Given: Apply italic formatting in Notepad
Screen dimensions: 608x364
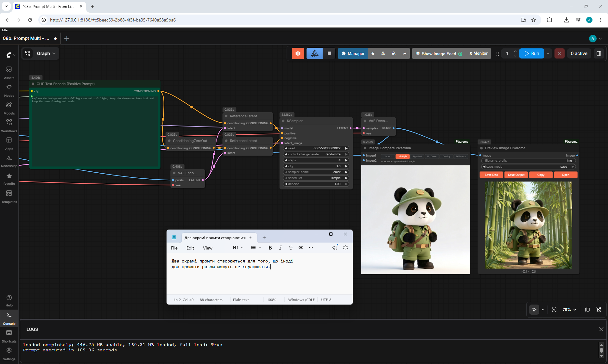Looking at the screenshot, I should click(280, 248).
